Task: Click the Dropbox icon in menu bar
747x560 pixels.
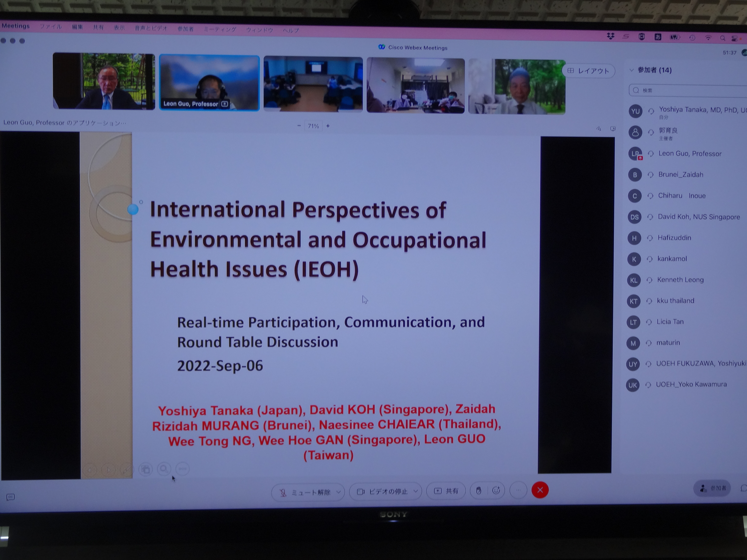Action: [610, 36]
